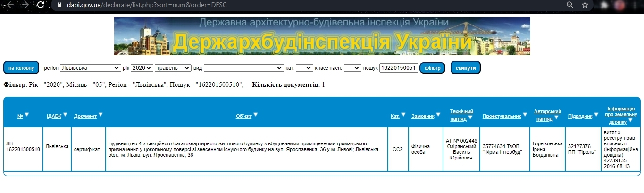Click the 'витяг з реєстру прав власності' cell

[621, 149]
